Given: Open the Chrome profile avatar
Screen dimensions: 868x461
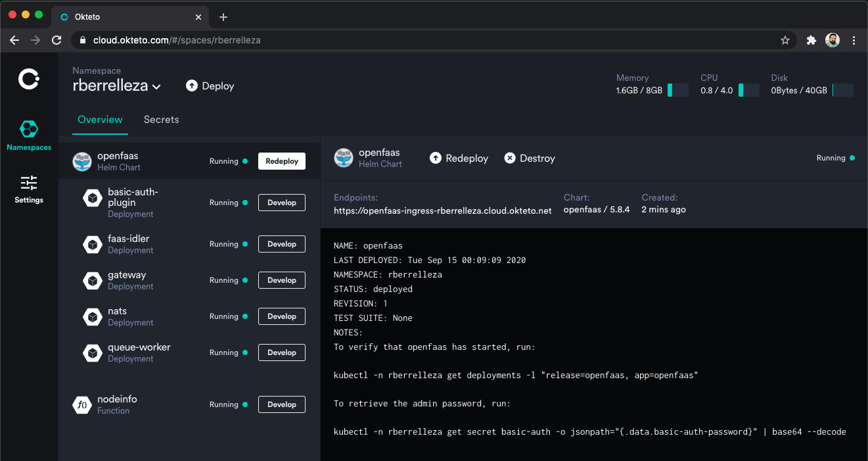Looking at the screenshot, I should [833, 40].
